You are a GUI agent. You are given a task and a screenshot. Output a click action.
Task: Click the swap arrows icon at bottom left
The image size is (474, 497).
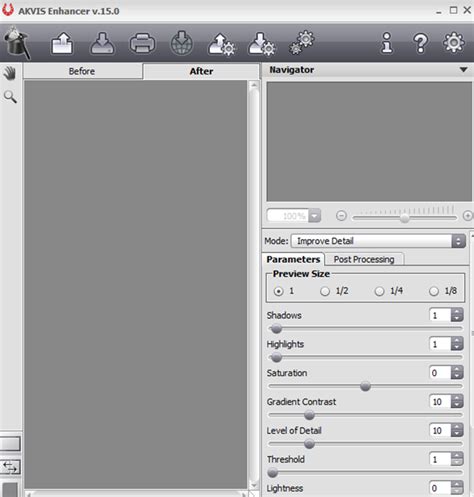point(10,467)
